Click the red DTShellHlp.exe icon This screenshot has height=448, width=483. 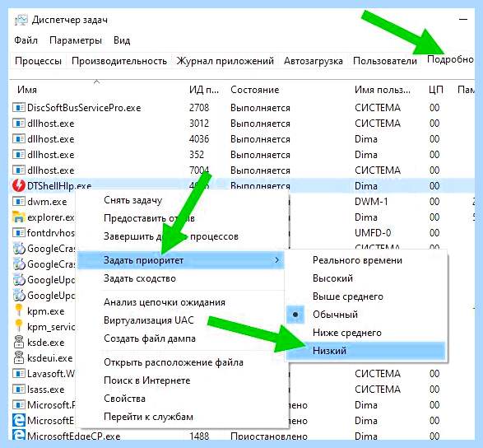18,185
